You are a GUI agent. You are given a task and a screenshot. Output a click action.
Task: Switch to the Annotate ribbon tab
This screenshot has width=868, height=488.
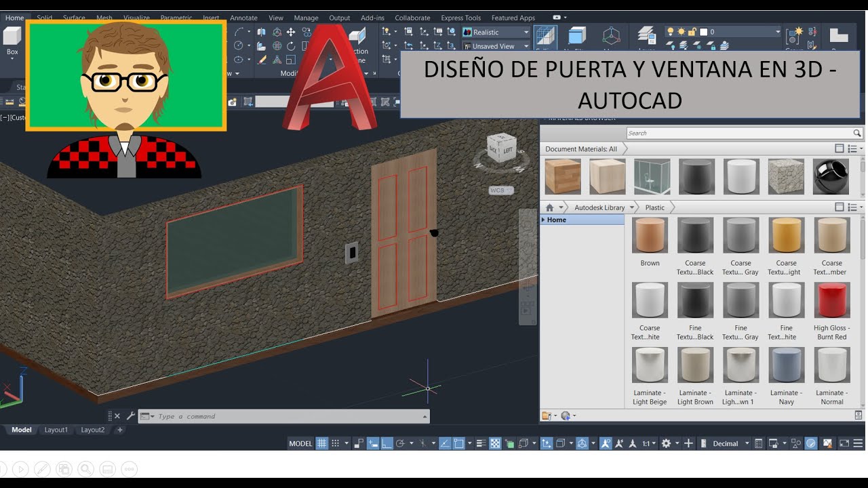pyautogui.click(x=243, y=18)
